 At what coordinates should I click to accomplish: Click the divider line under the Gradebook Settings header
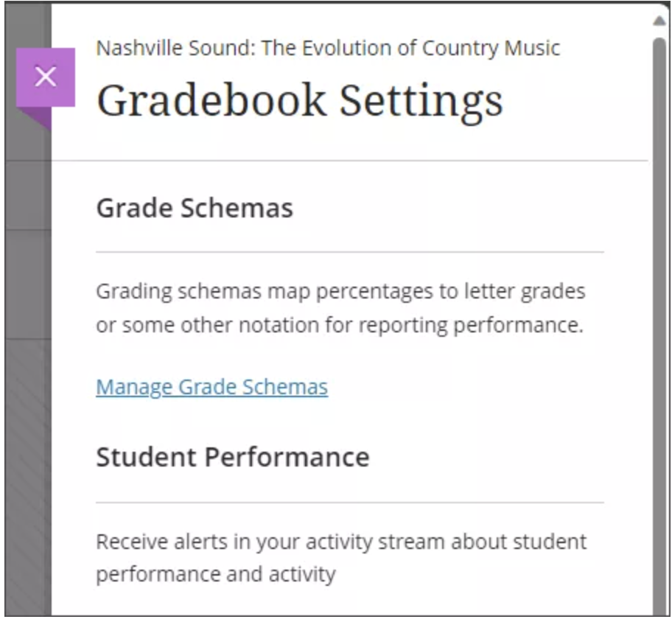349,160
